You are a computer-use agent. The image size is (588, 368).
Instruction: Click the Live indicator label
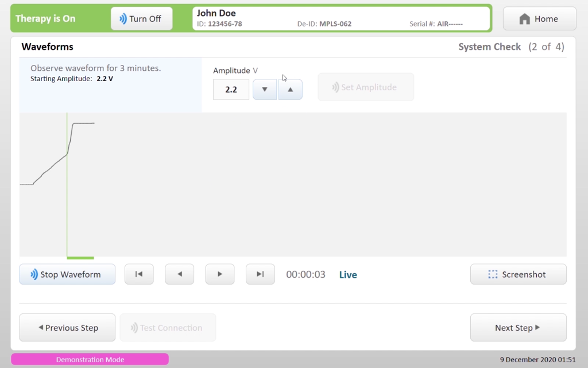click(x=348, y=275)
